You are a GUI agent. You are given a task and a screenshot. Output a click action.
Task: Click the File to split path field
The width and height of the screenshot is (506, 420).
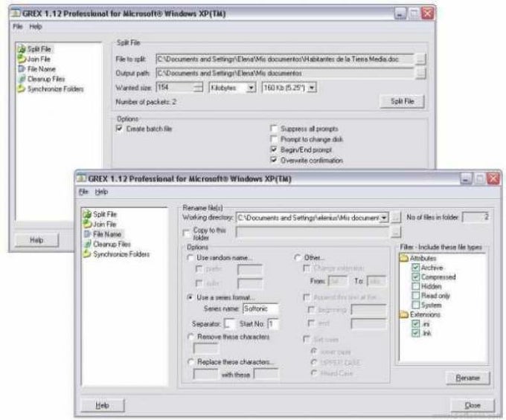click(x=284, y=59)
